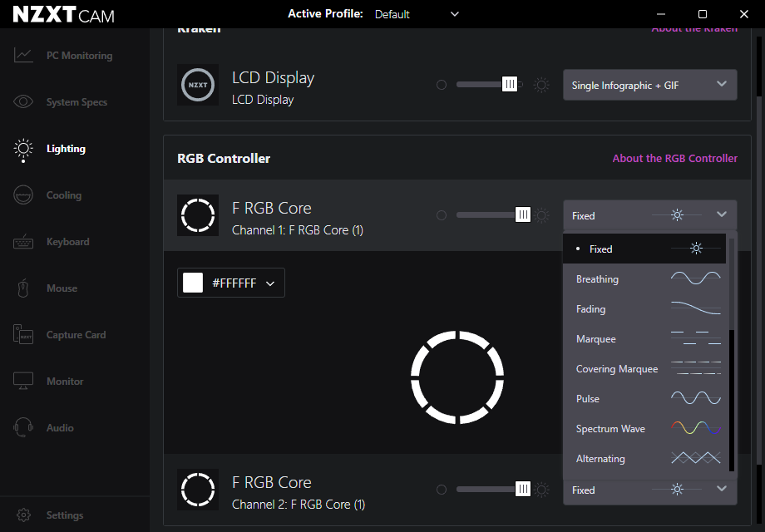Click the Channel 1 brightness slider
This screenshot has height=532, width=765.
tap(493, 215)
